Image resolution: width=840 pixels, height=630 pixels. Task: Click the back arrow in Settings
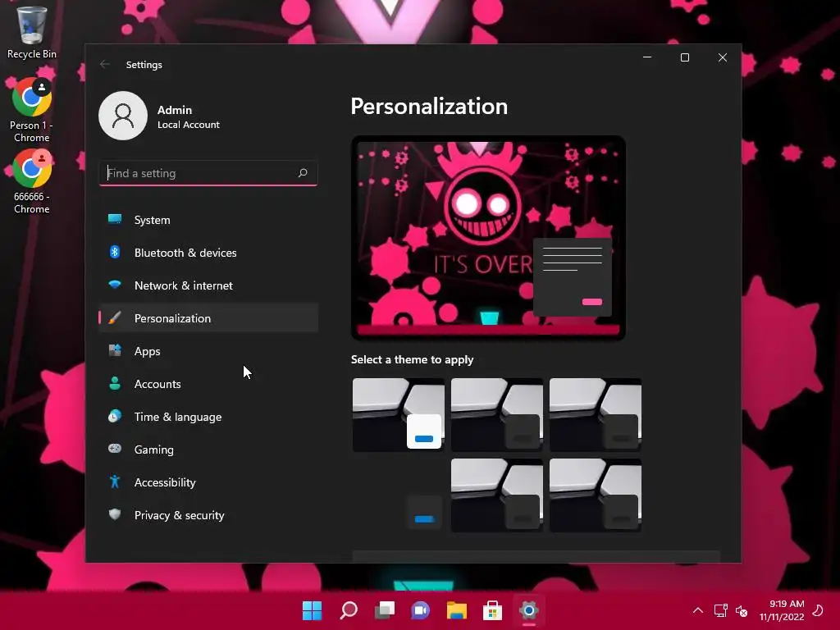pos(104,64)
